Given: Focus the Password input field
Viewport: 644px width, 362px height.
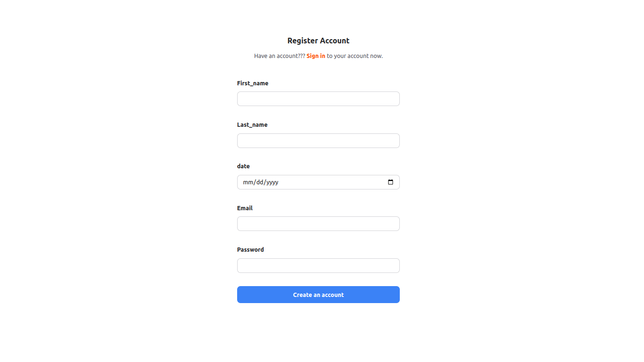Looking at the screenshot, I should coord(318,266).
